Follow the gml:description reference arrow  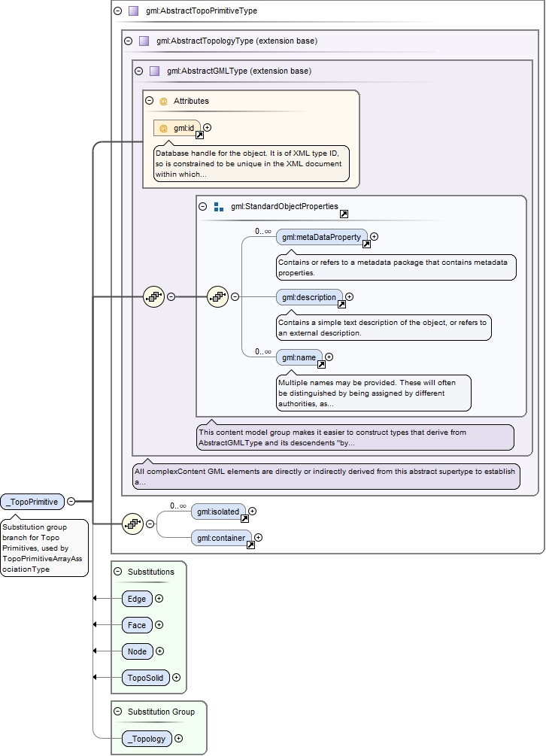(x=341, y=304)
